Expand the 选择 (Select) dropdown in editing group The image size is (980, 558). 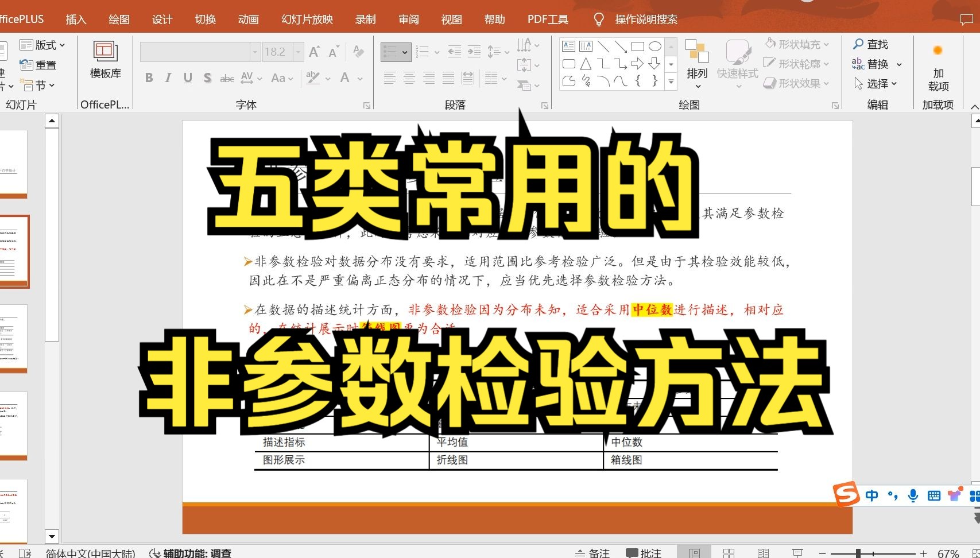[893, 83]
